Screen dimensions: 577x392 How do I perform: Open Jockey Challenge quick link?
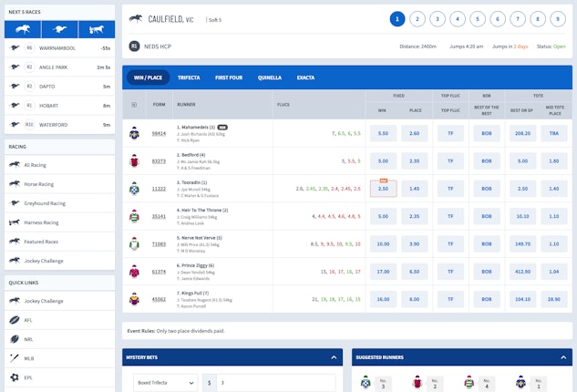click(x=59, y=301)
